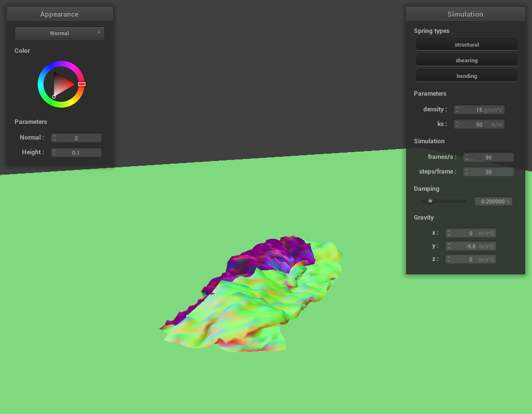The width and height of the screenshot is (532, 414).
Task: Toggle structural spring type
Action: click(467, 44)
